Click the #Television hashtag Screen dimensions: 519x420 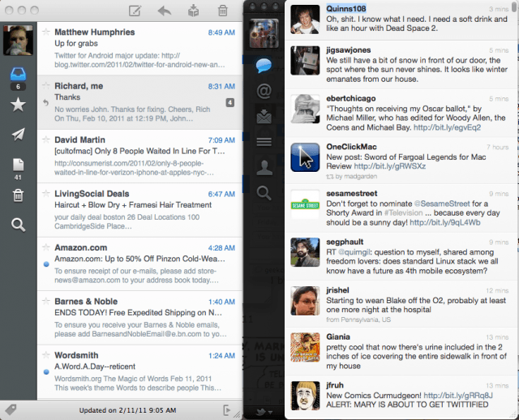coord(403,212)
